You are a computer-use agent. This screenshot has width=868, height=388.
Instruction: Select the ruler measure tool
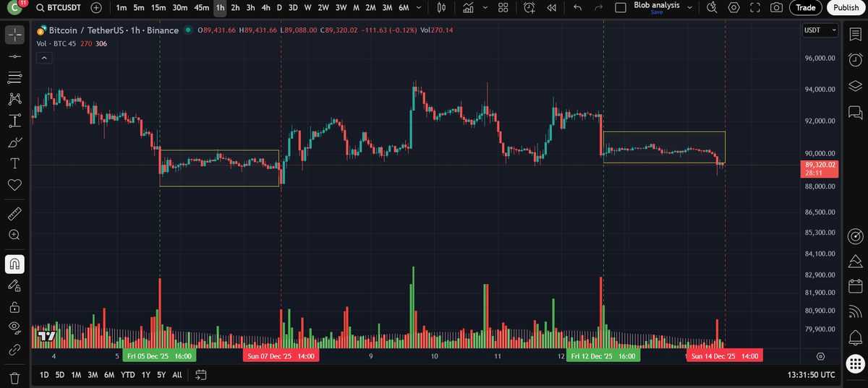(14, 213)
